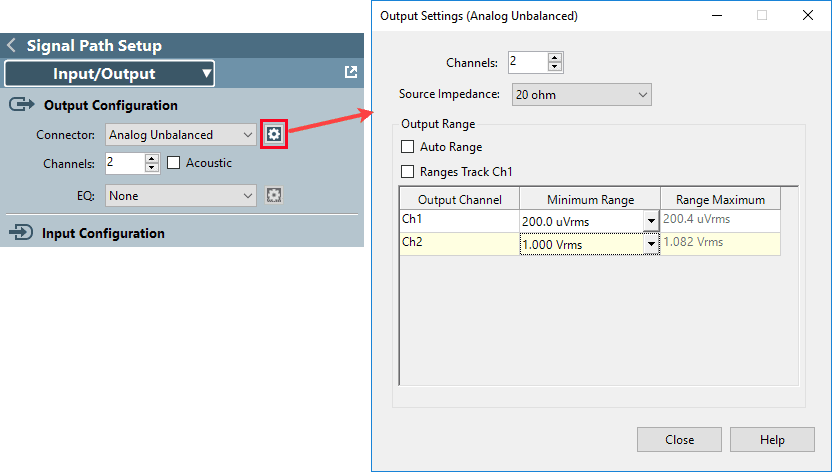Click the Output Configuration icon

click(20, 105)
